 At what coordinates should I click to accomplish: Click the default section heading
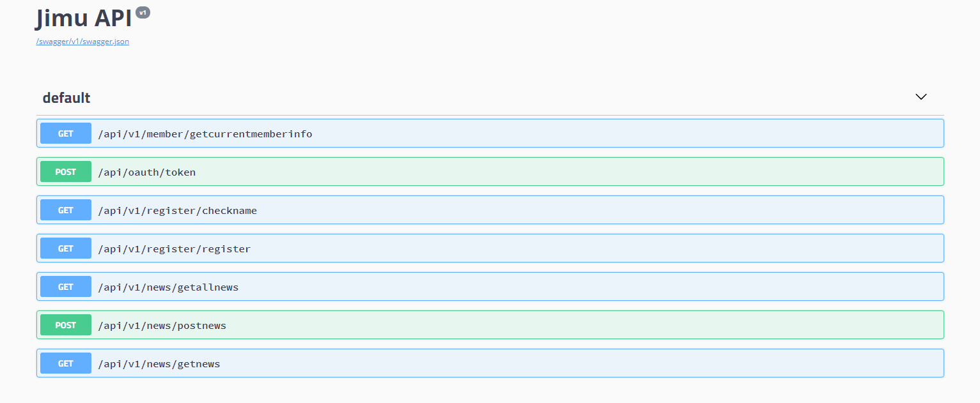(x=66, y=98)
